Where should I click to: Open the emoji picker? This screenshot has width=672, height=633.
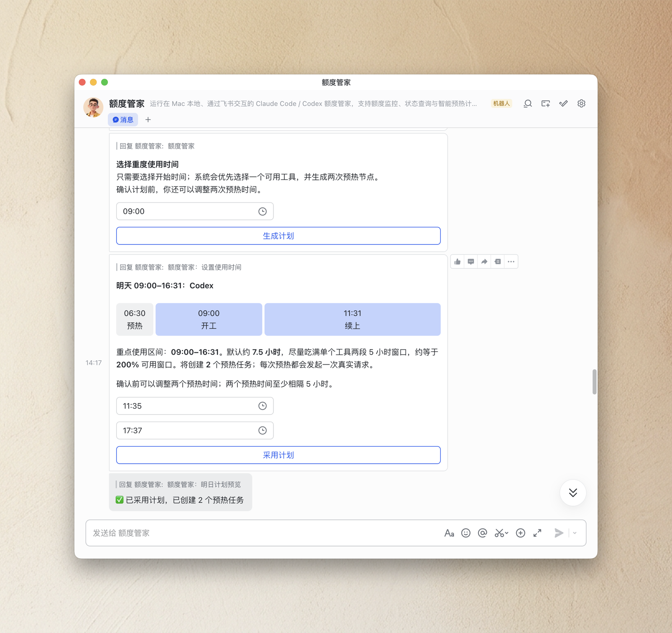466,533
